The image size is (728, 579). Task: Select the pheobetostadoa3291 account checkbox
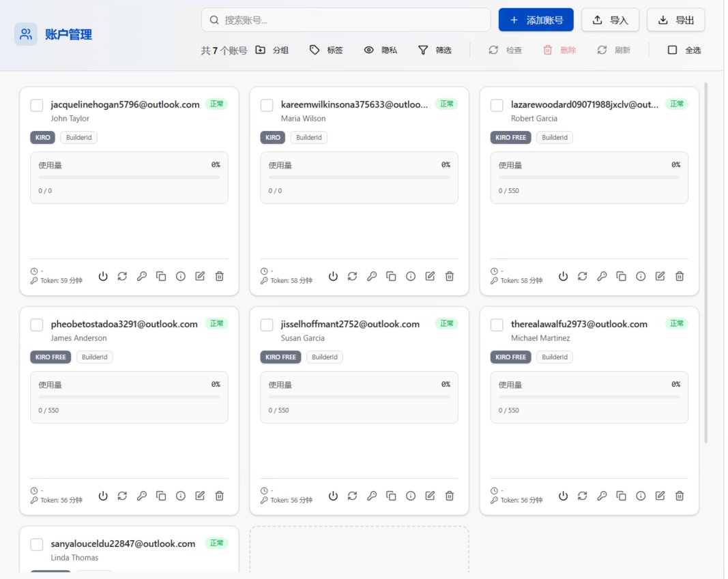[37, 325]
